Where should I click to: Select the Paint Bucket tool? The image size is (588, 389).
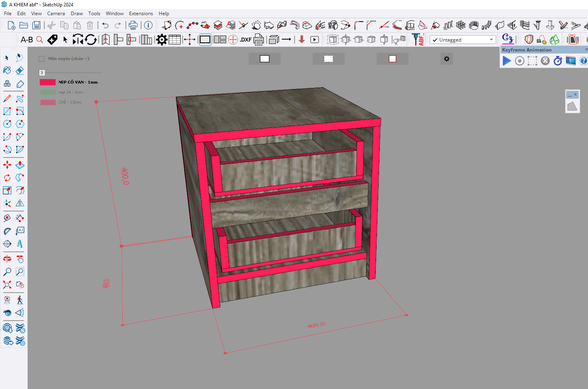click(x=7, y=70)
